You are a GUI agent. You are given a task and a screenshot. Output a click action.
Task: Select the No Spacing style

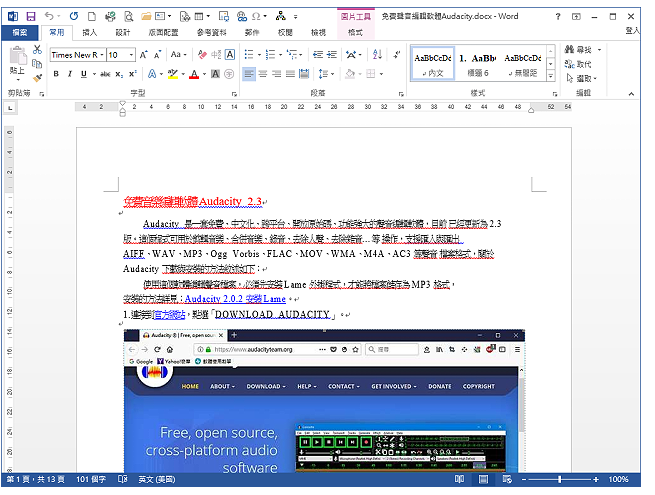tap(523, 64)
